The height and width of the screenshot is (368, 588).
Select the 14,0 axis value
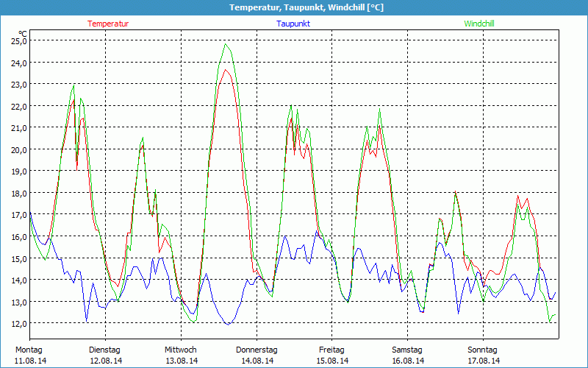coord(19,280)
